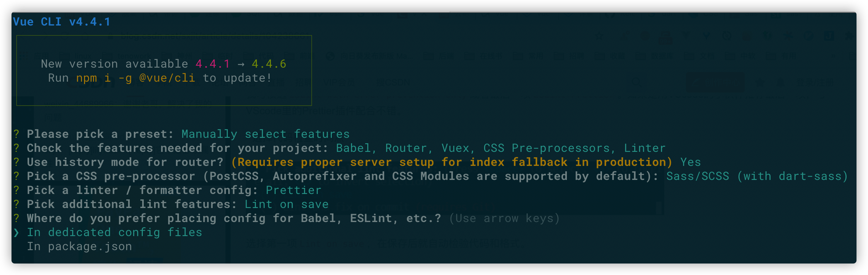868x275 pixels.
Task: Select the 'In dedicated config files' option
Action: click(115, 233)
